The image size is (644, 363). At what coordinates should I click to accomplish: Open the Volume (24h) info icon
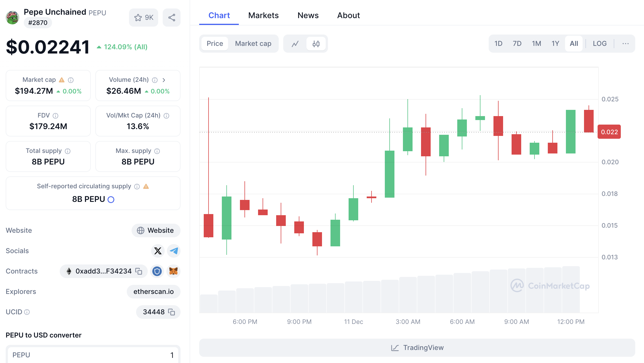click(x=155, y=80)
